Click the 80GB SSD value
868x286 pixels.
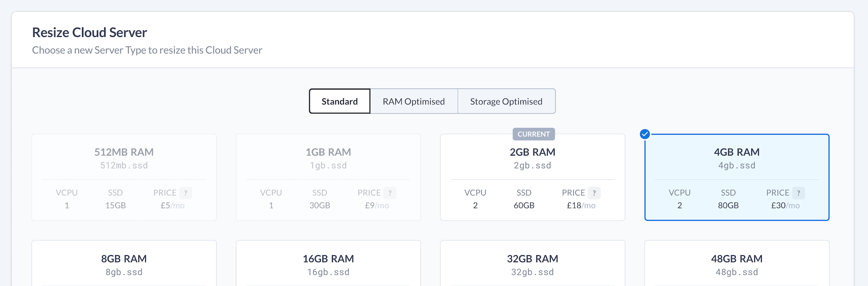pos(728,206)
